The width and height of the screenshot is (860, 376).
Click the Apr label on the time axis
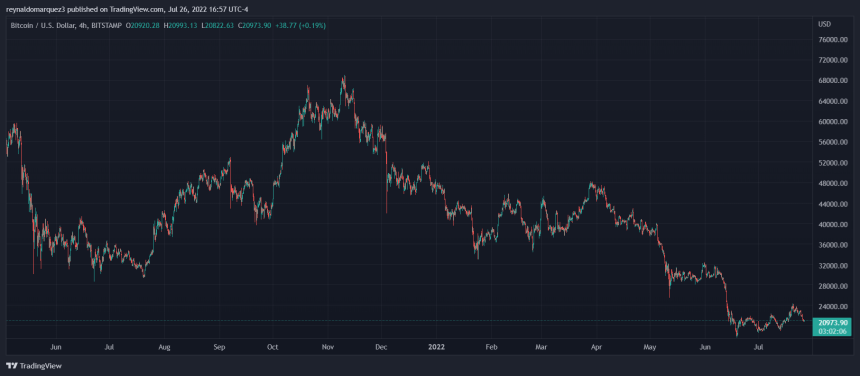(596, 347)
